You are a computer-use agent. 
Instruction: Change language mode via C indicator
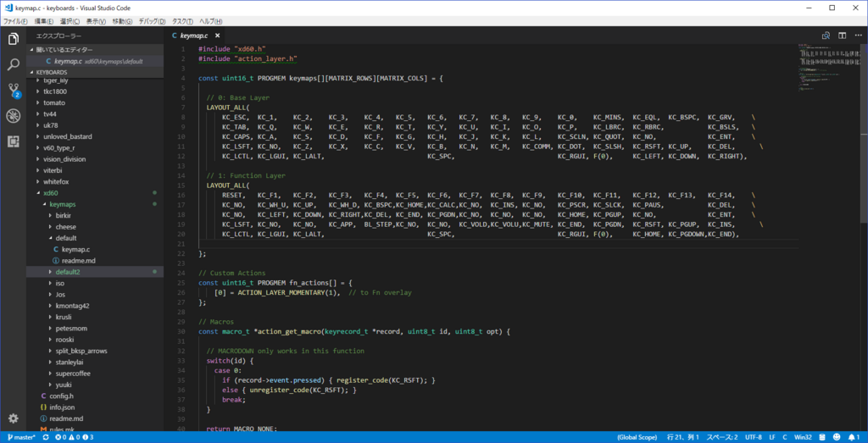[784, 437]
